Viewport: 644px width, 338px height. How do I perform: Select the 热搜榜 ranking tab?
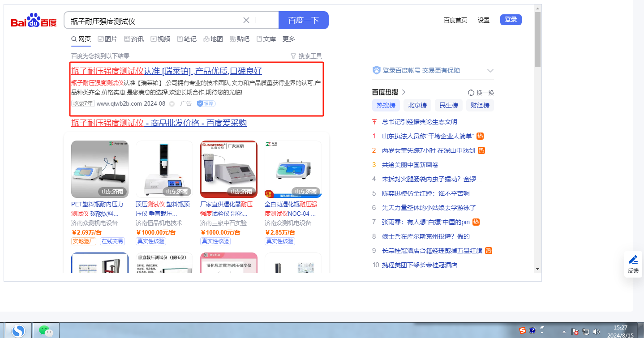[386, 105]
